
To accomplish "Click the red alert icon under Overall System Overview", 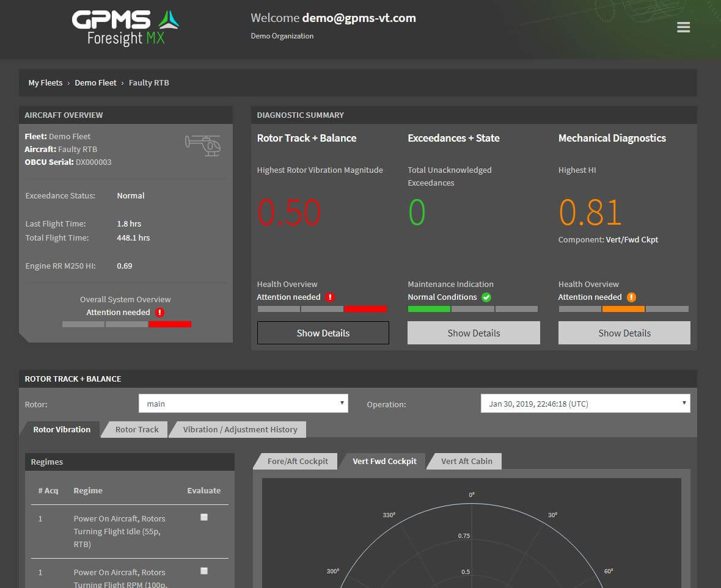I will click(160, 313).
